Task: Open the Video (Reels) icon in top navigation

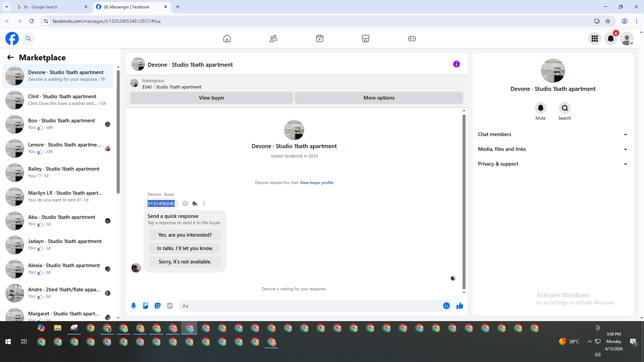Action: point(320,39)
